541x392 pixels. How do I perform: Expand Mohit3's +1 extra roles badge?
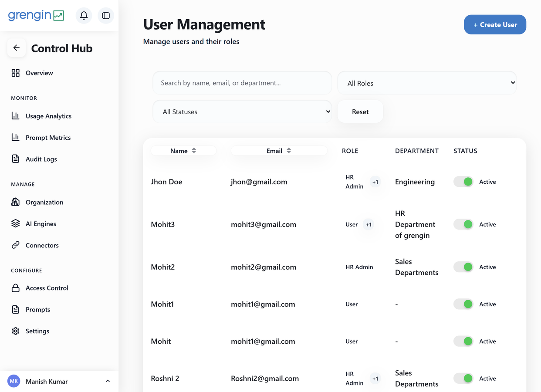pyautogui.click(x=369, y=225)
